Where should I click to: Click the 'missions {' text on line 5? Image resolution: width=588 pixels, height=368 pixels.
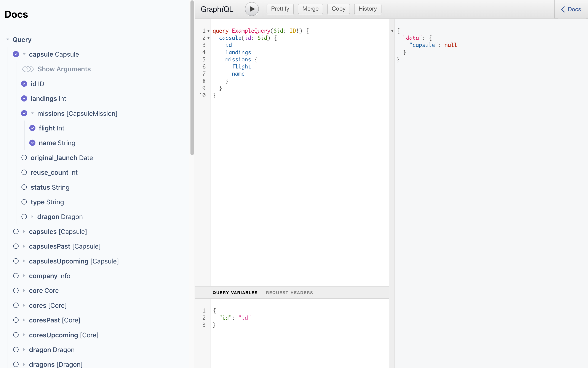(x=241, y=60)
